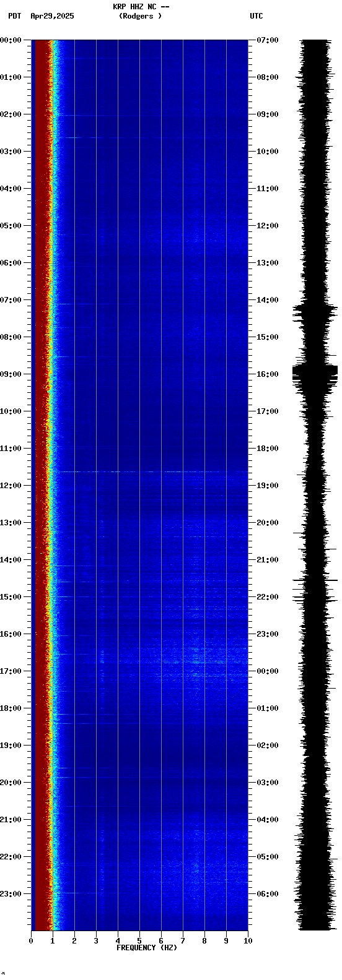Click the (Rodgers ) station name label
This screenshot has width=342, height=980.
tap(141, 16)
